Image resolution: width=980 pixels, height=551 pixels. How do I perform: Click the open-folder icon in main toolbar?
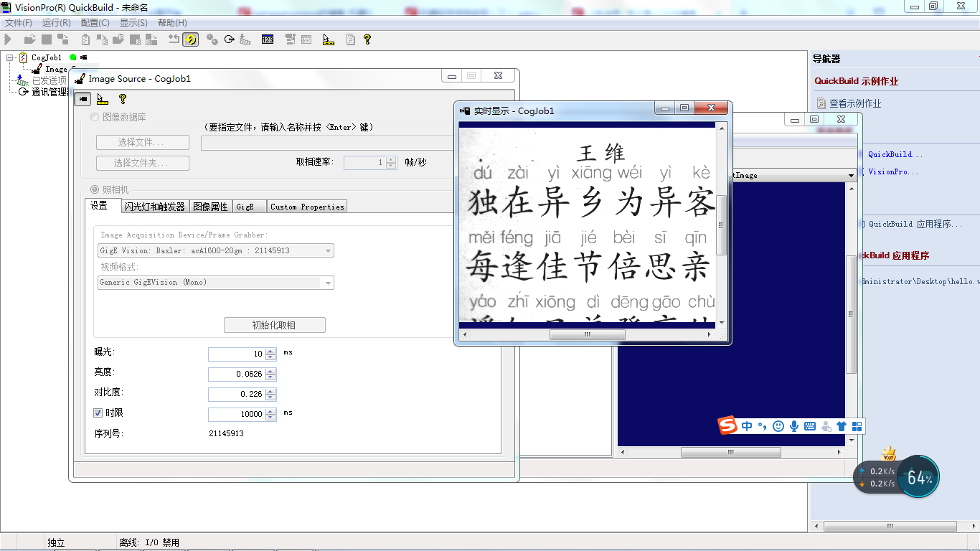point(29,40)
